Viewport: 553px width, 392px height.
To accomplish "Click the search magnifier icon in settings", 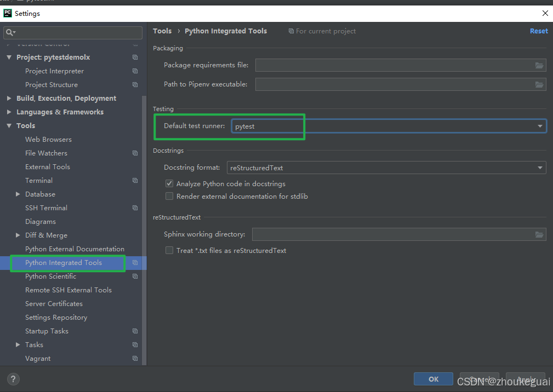I will [x=10, y=32].
